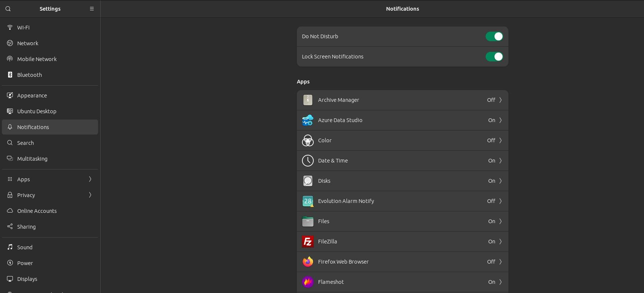Click the Multitasking icon
The image size is (644, 293).
click(x=10, y=159)
